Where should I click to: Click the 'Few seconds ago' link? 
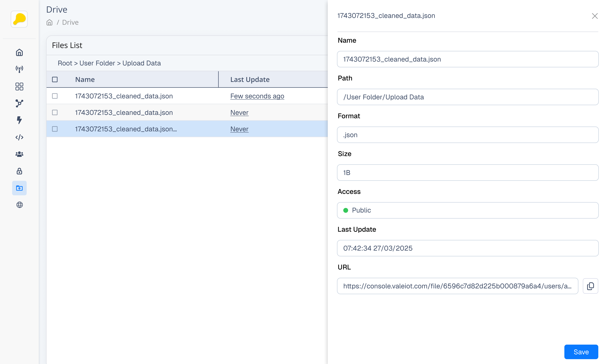coord(257,96)
